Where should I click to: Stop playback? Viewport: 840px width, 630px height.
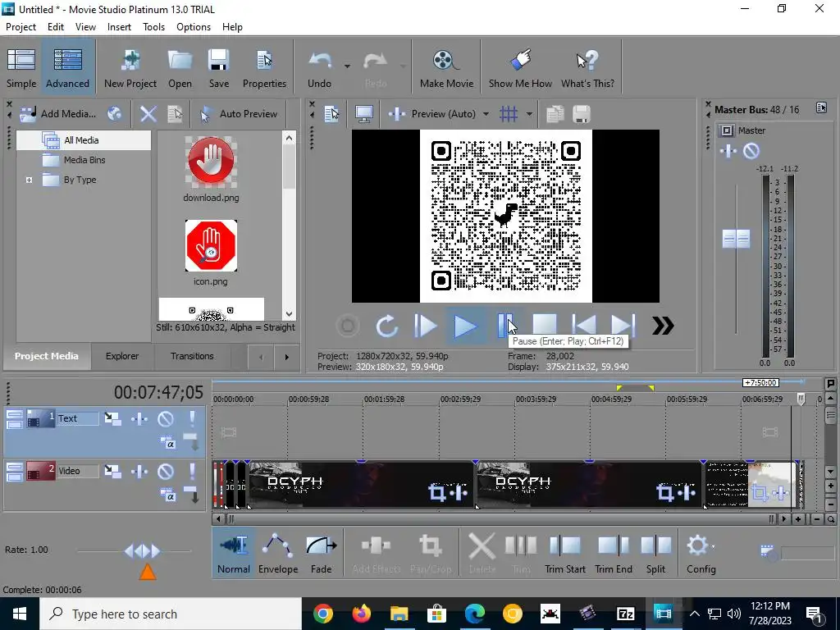[x=545, y=326]
